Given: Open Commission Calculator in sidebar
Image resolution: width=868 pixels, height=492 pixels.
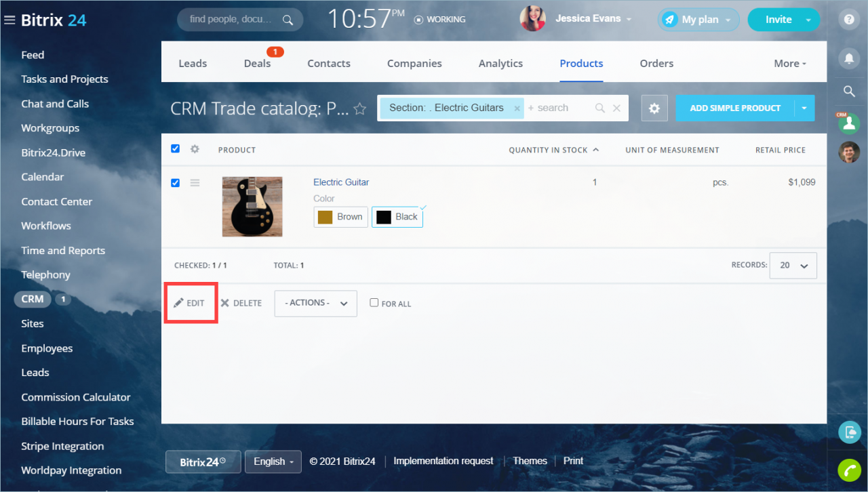Looking at the screenshot, I should [x=76, y=397].
